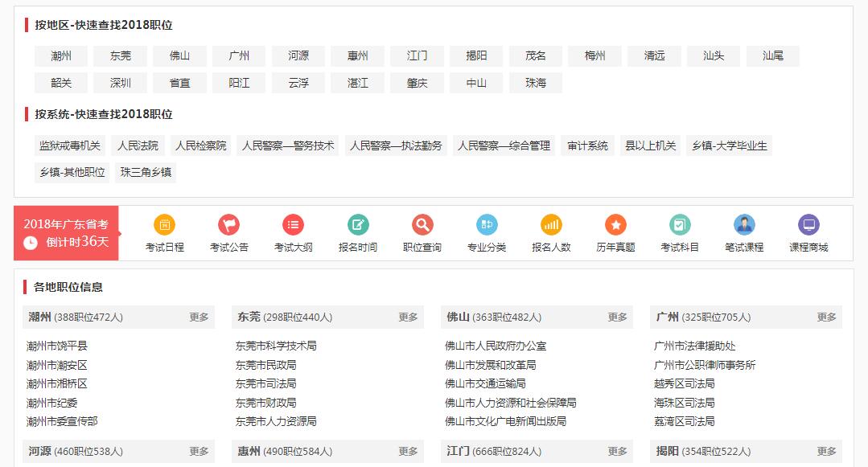Click the 专业分类 icon

tap(487, 224)
